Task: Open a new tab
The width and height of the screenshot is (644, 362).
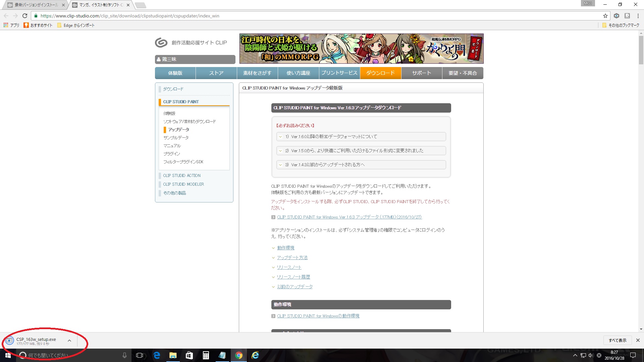Action: click(140, 5)
